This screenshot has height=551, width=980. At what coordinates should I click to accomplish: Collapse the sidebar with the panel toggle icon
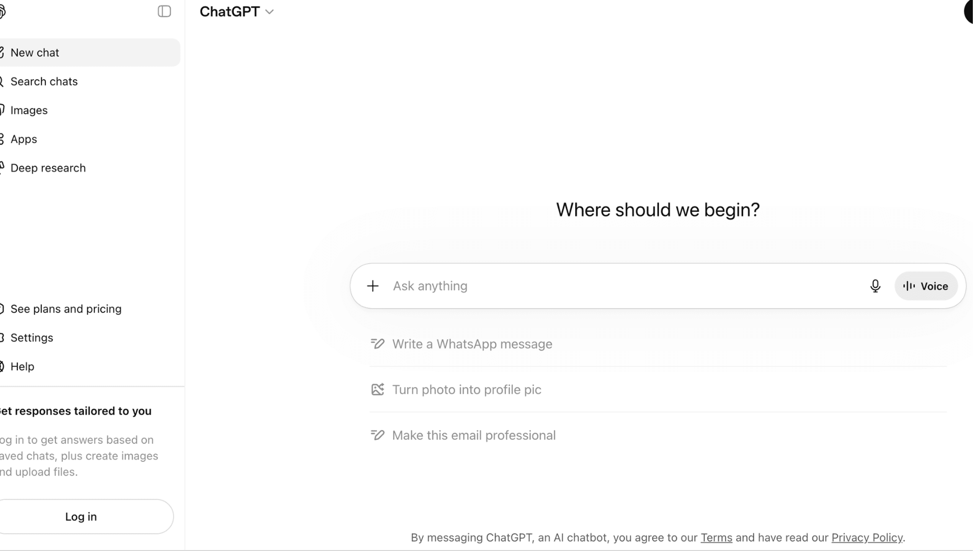(x=164, y=11)
